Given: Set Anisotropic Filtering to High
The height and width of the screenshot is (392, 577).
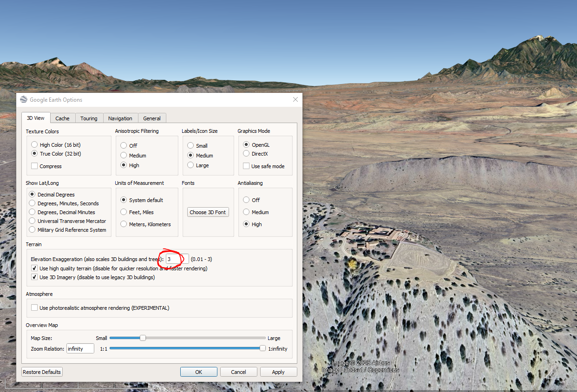Looking at the screenshot, I should click(x=124, y=165).
